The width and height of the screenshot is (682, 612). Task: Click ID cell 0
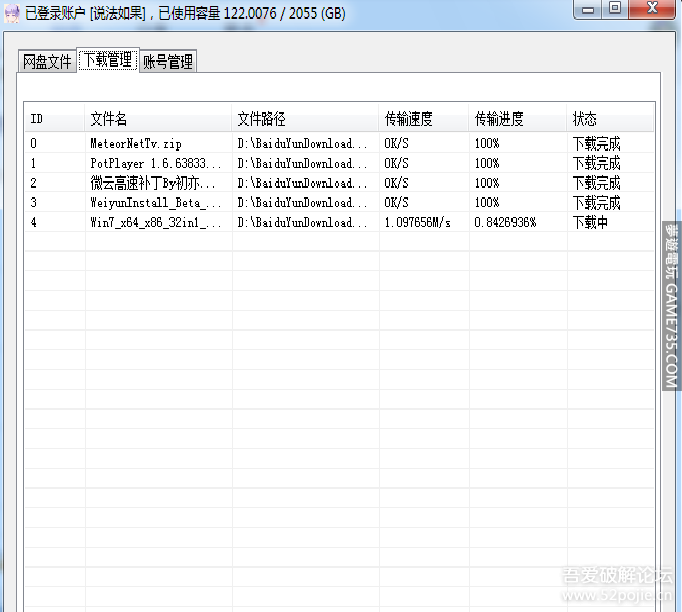pyautogui.click(x=33, y=144)
